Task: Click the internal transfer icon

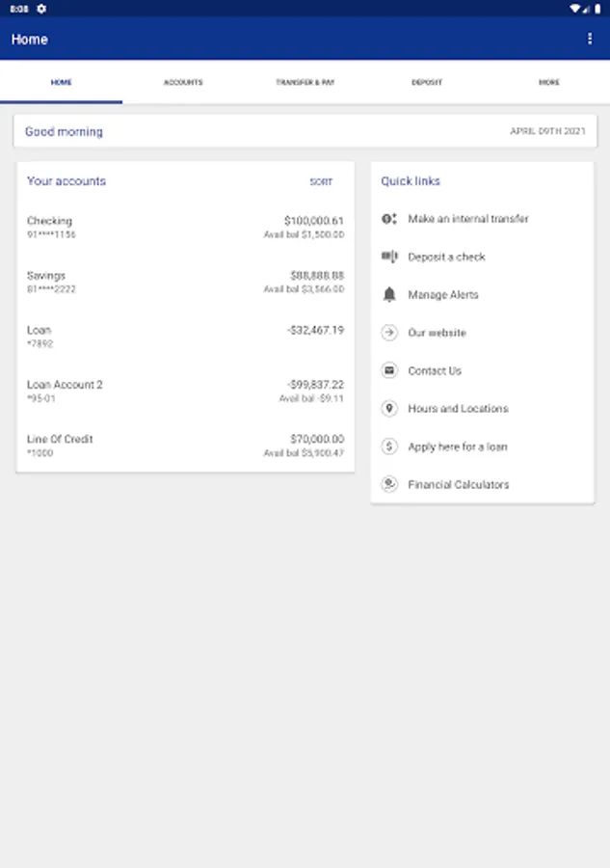Action: 389,219
